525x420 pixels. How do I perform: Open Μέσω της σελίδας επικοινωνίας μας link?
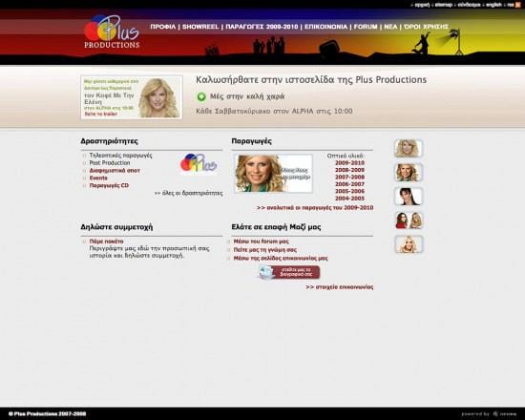tap(281, 259)
